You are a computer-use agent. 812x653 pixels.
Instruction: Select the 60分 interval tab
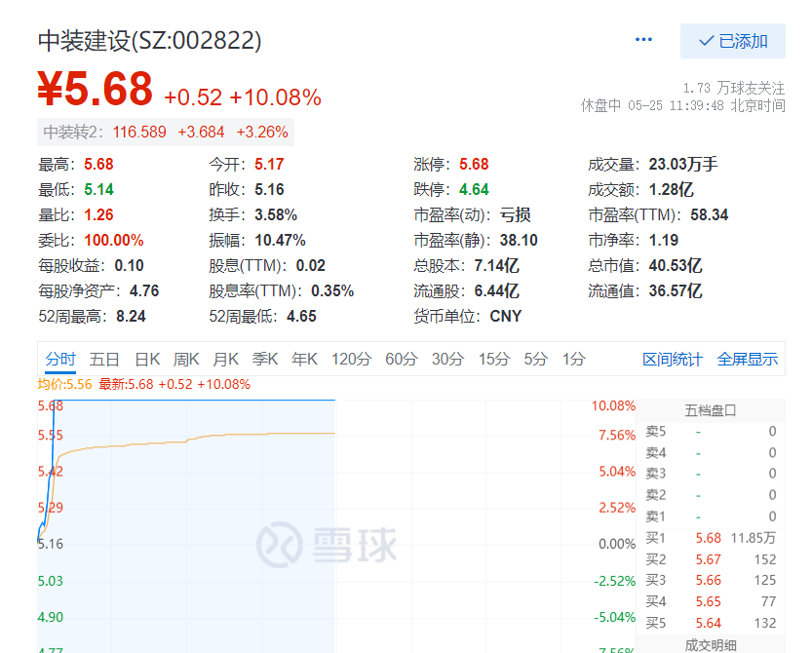[x=402, y=359]
